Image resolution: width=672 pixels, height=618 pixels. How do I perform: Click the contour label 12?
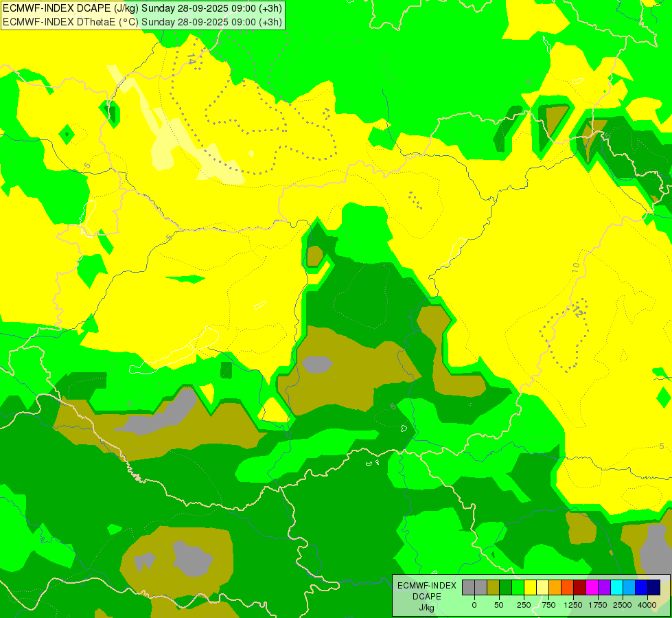coord(578,312)
